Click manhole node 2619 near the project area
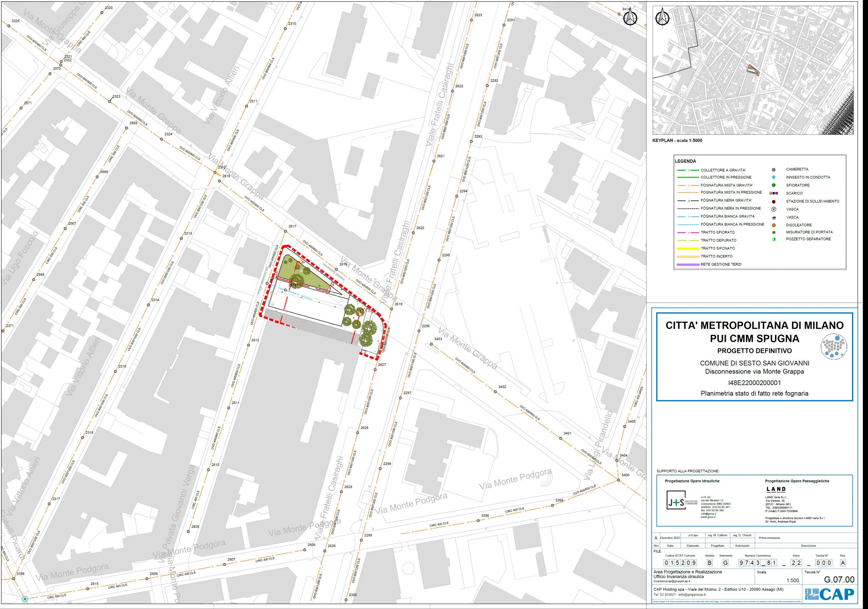 [x=392, y=309]
